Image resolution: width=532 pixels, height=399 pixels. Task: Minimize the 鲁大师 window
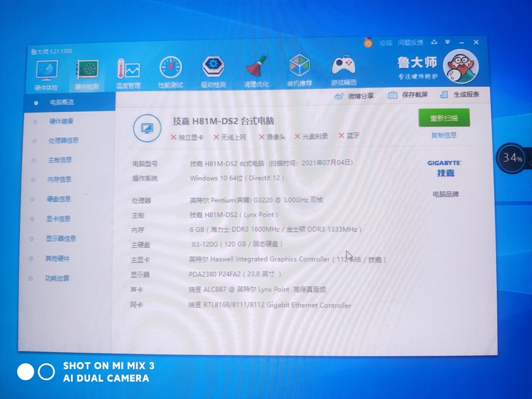[462, 42]
